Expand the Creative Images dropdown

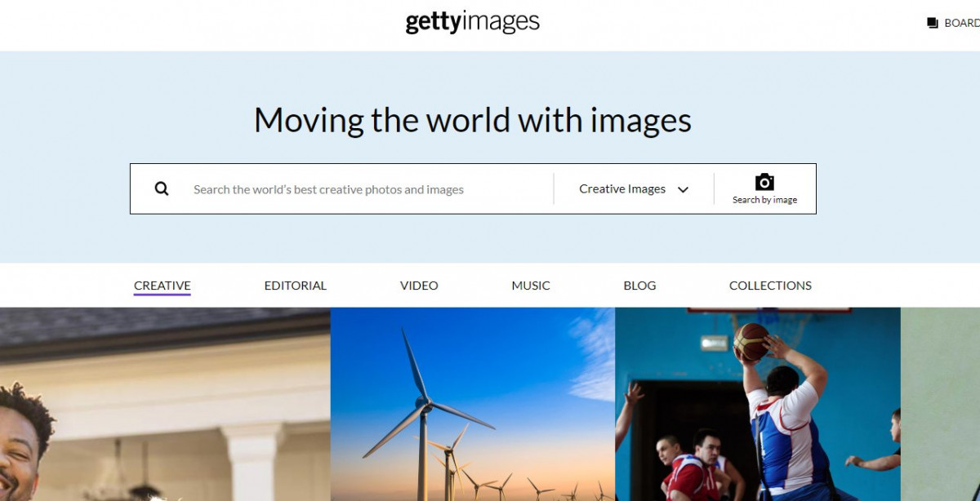(634, 189)
